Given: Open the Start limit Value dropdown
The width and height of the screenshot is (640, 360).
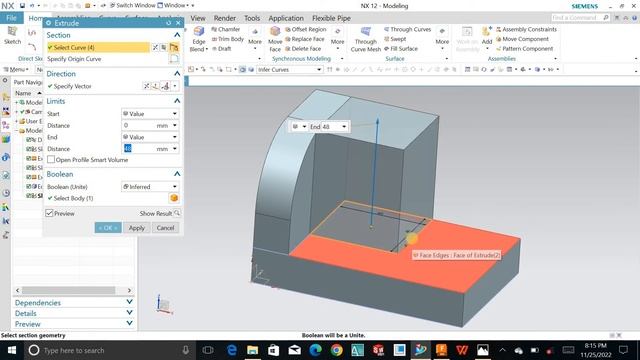Looking at the screenshot, I should tap(150, 113).
